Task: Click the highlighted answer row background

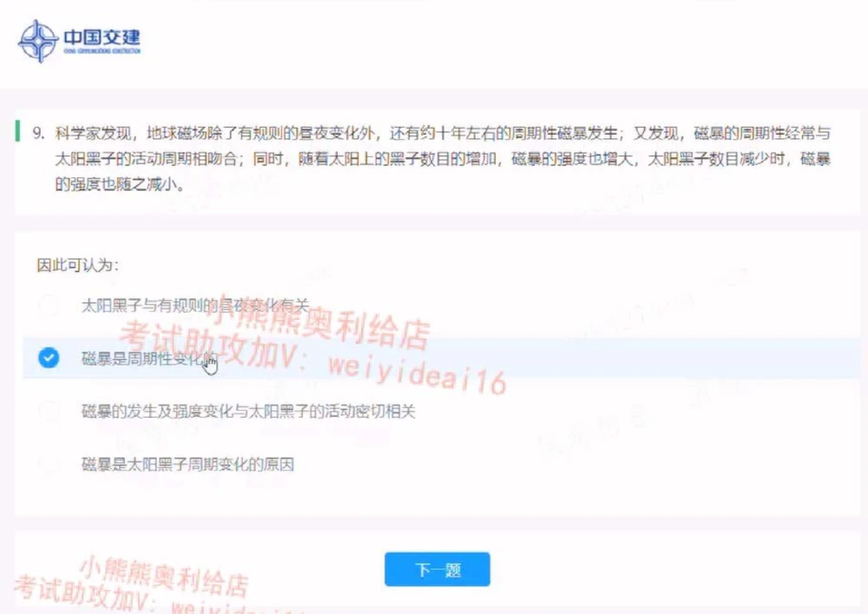Action: [x=434, y=359]
